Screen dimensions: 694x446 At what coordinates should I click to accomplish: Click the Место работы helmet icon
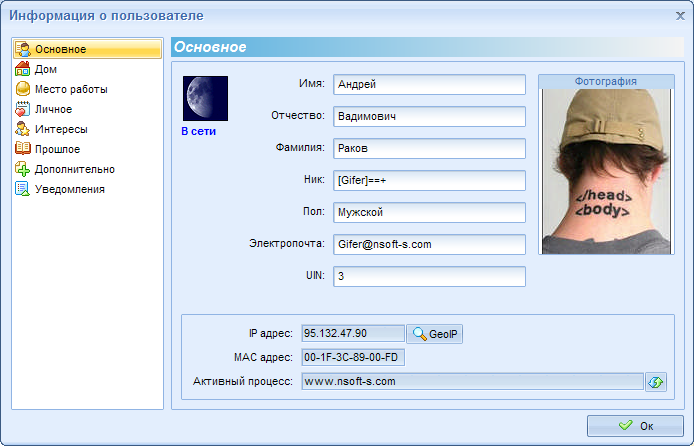click(x=22, y=89)
